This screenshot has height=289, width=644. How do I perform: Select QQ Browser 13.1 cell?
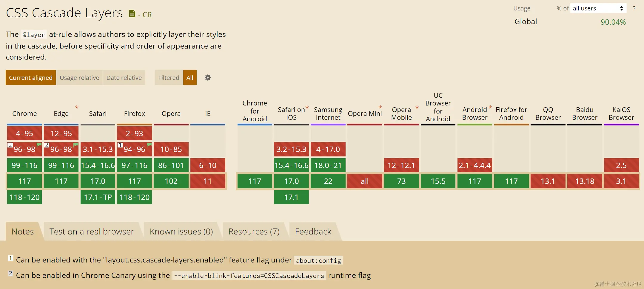(x=548, y=181)
